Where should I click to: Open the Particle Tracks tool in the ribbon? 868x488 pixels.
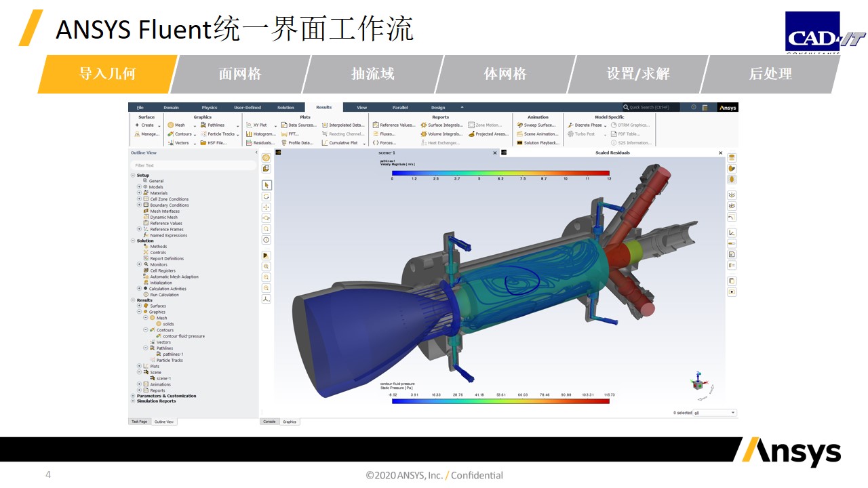pos(218,134)
